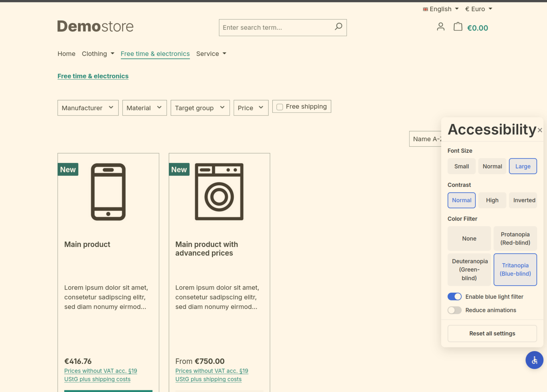
Task: Open the Euro currency dropdown
Action: click(479, 9)
